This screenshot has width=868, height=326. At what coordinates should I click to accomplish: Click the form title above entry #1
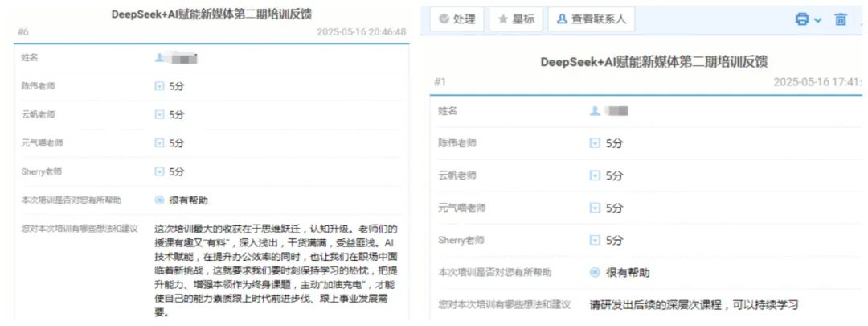click(x=653, y=62)
